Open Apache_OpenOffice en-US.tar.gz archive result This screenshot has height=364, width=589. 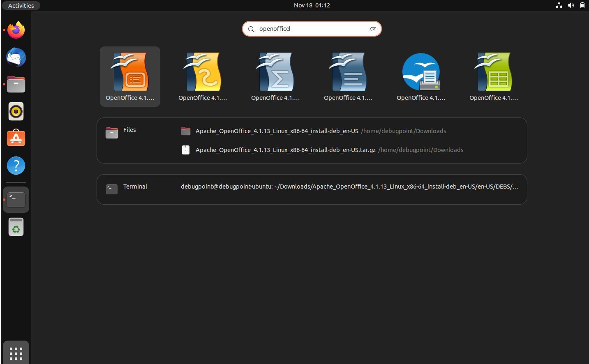pos(322,150)
